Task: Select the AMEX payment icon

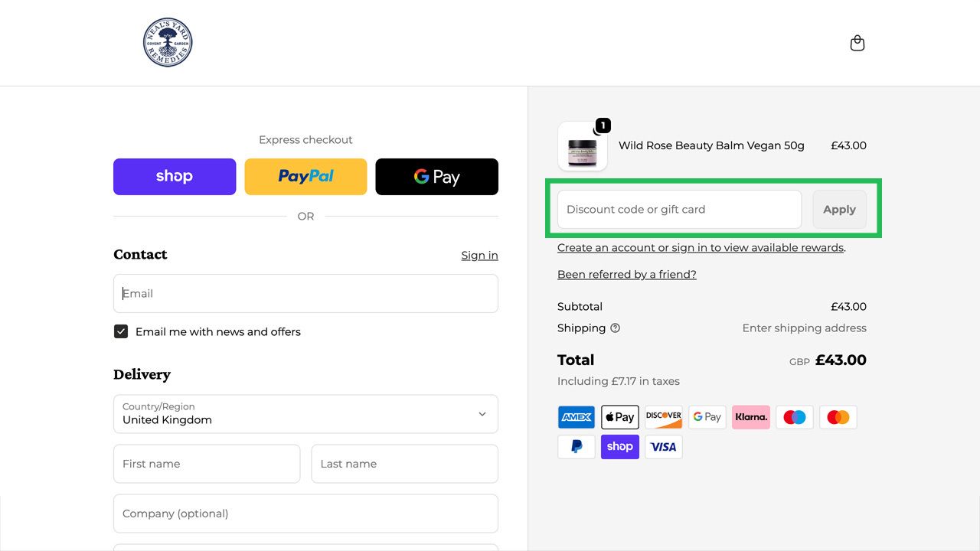Action: tap(576, 416)
